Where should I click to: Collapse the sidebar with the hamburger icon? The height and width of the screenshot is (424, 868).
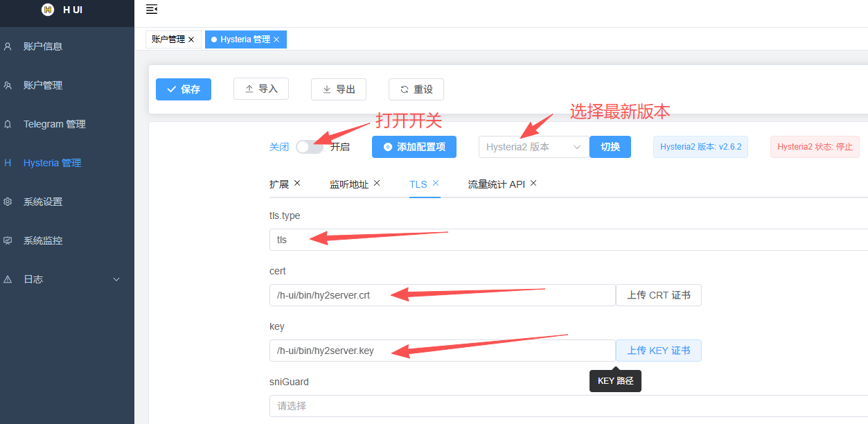coord(152,9)
